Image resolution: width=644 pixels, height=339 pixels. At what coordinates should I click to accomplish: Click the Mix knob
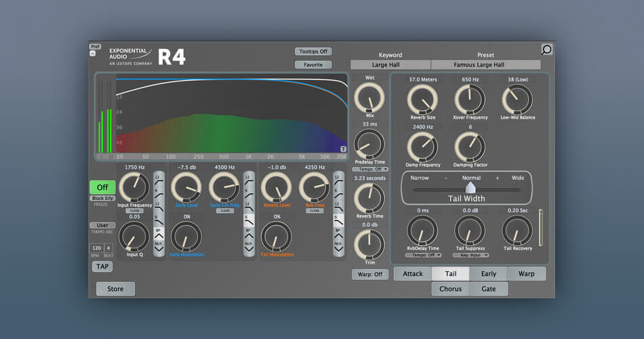click(369, 99)
